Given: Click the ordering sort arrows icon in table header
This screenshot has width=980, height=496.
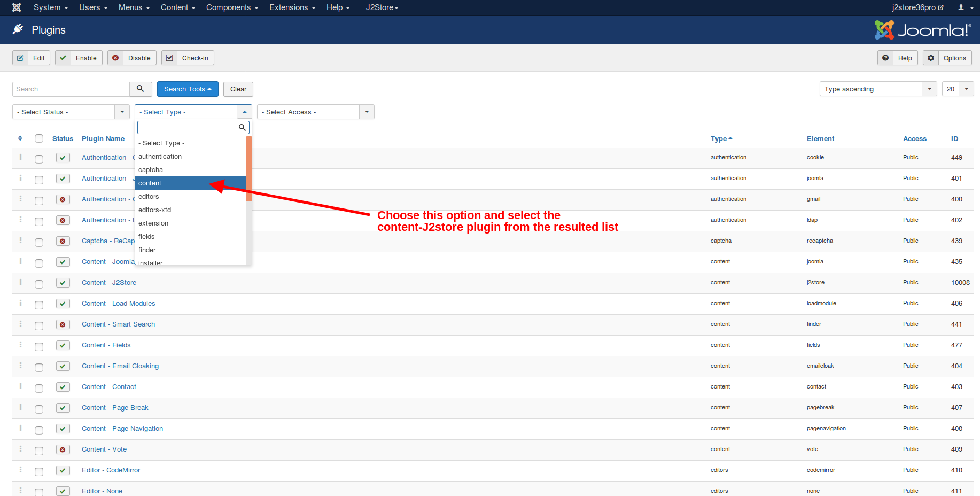Looking at the screenshot, I should pyautogui.click(x=20, y=138).
